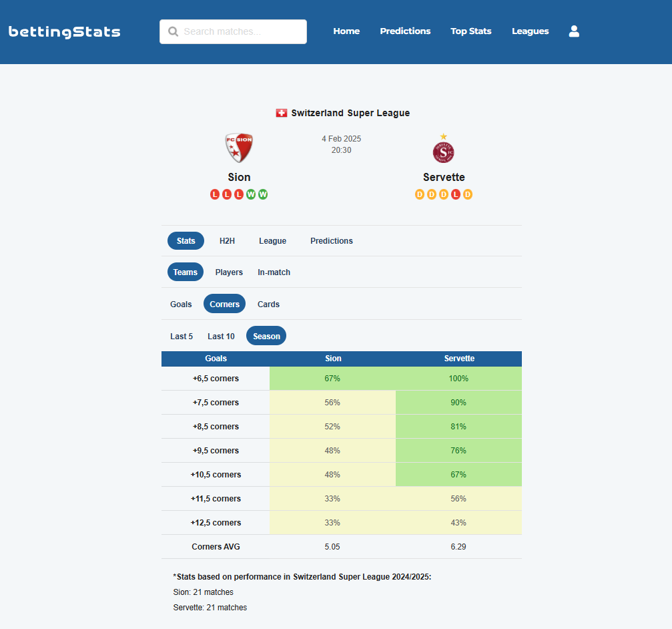This screenshot has width=672, height=629.
Task: Select the Teams sub-tab
Action: click(185, 272)
